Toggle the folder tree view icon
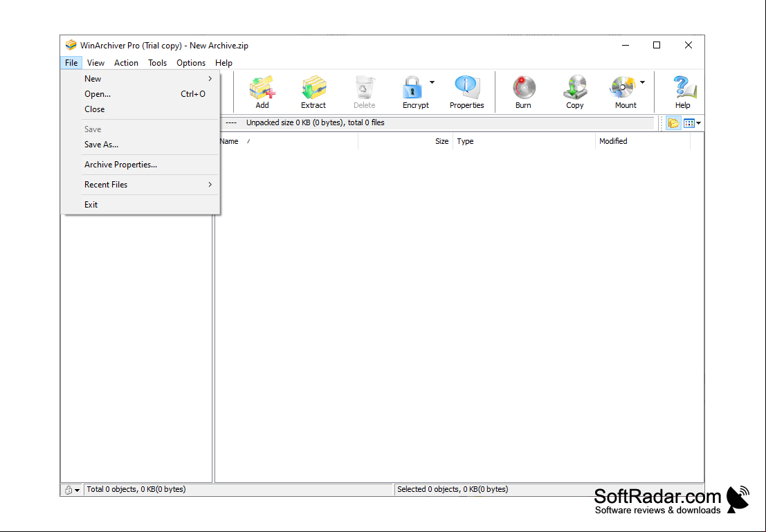766x532 pixels. tap(673, 123)
